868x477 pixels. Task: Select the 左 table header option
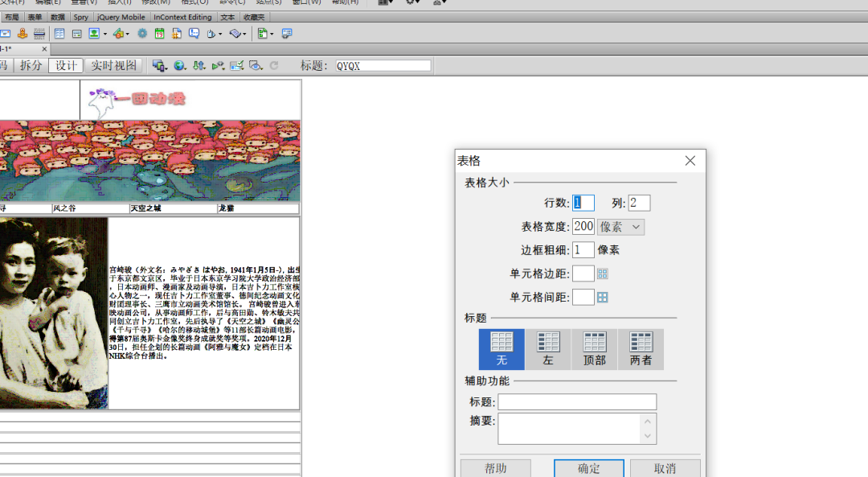pos(547,348)
